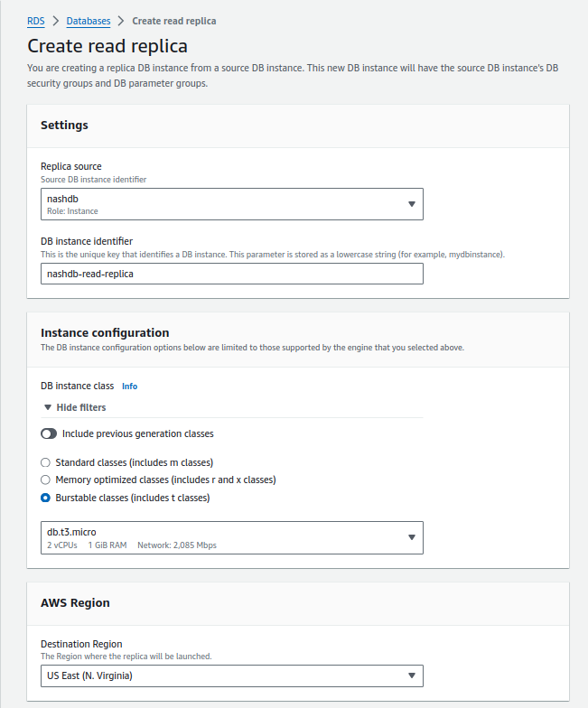Screen dimensions: 588x708
Task: Open the Destination Region US East dropdown
Action: click(x=232, y=675)
